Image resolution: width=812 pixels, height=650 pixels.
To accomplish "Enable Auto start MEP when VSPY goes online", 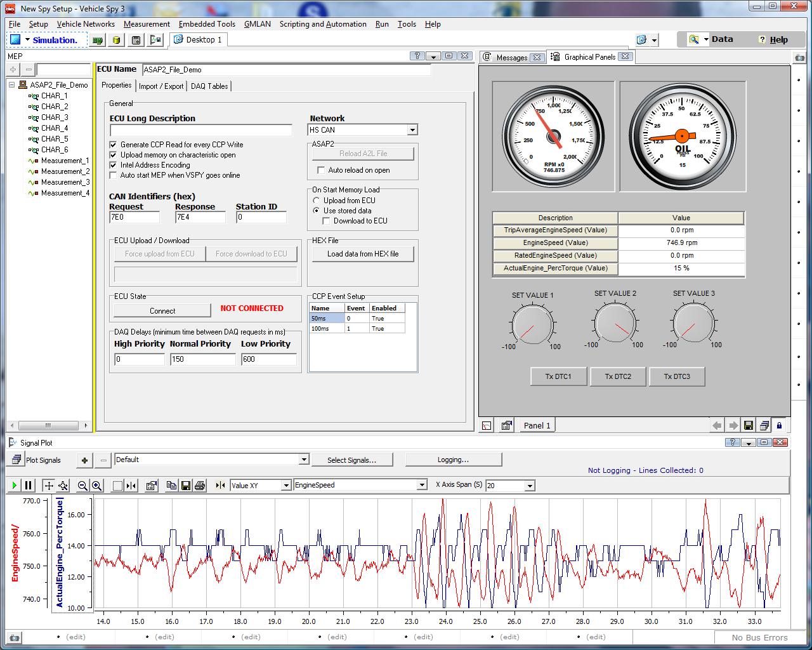I will 114,175.
